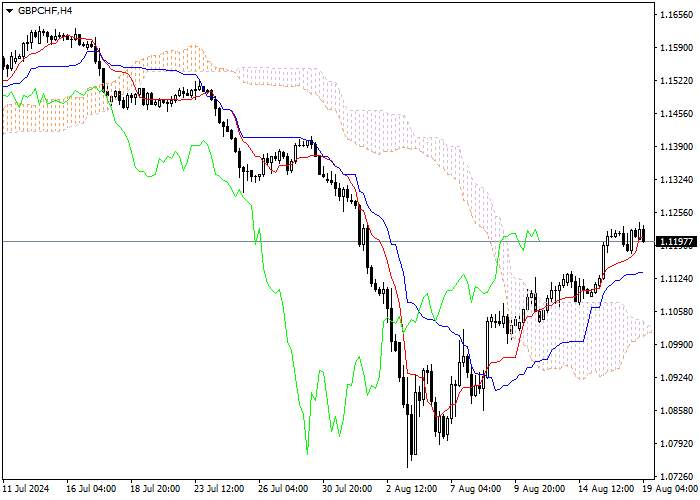This screenshot has width=700, height=500.
Task: Click the 1.16560 price scale label
Action: pyautogui.click(x=676, y=15)
